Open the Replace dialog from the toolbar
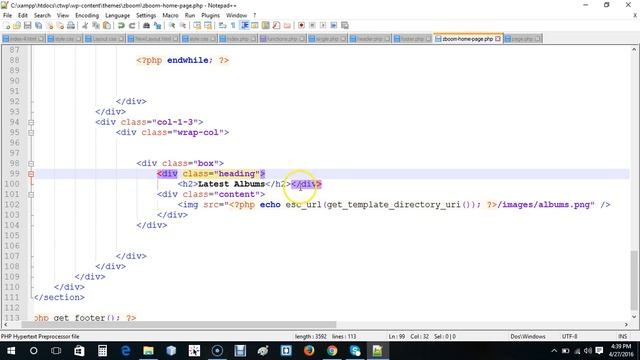640x360 pixels. coord(158,25)
